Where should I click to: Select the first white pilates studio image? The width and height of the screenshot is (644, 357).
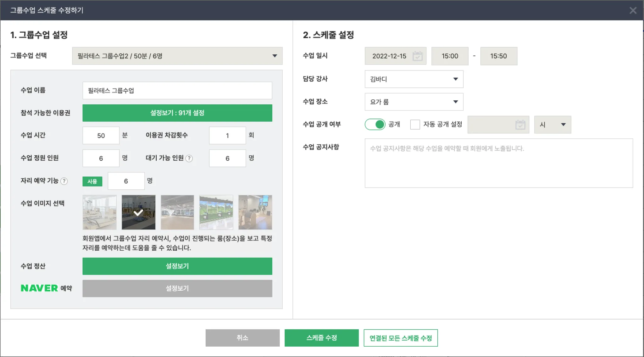click(99, 212)
